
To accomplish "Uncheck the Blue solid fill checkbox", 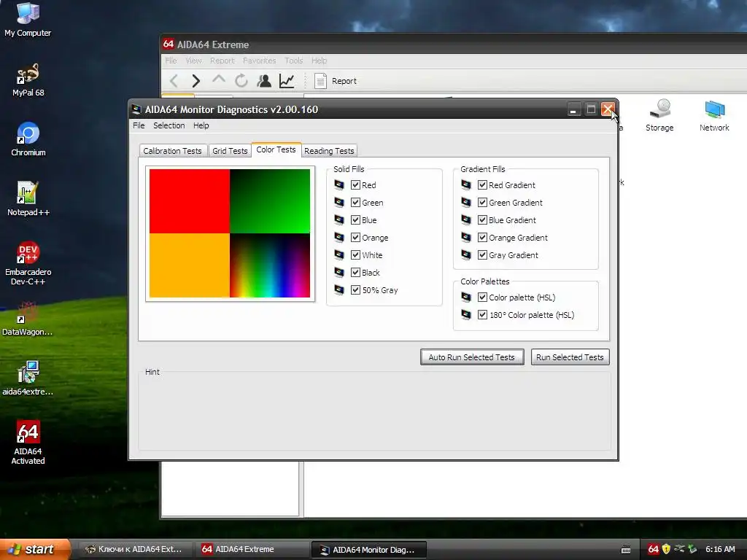I will [x=355, y=220].
